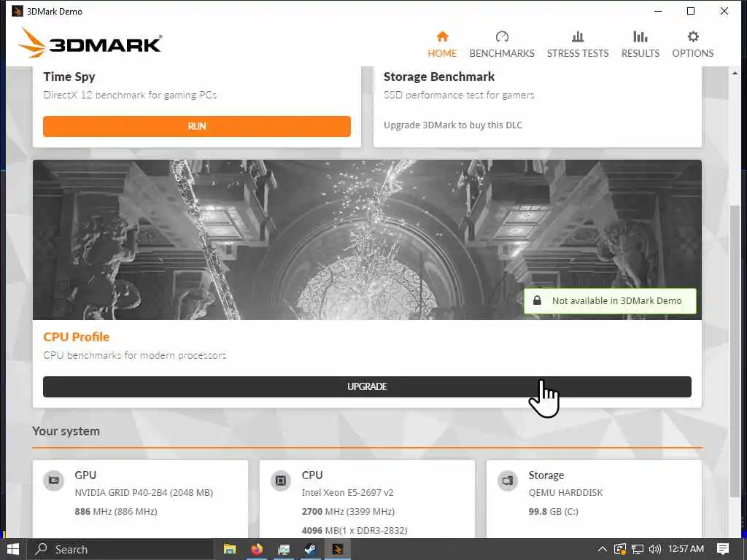
Task: Click "DirectX 12 benchmark for gaming PCs" text
Action: click(x=130, y=96)
